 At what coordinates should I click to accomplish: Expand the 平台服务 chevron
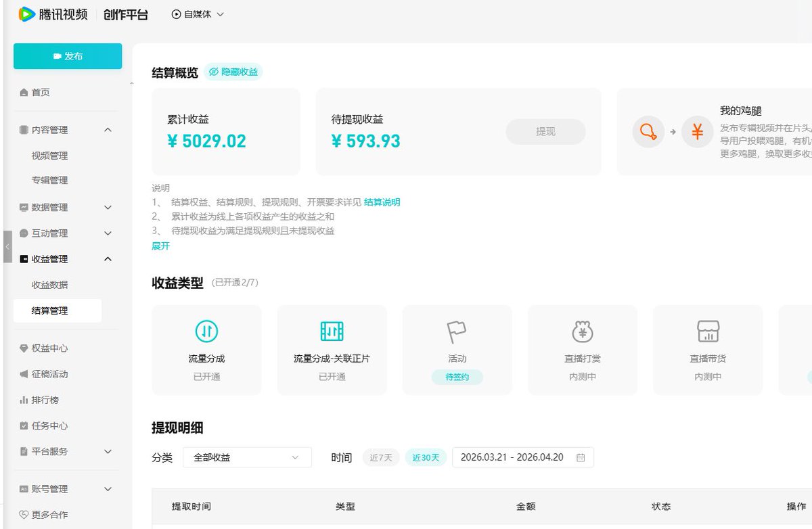click(x=108, y=451)
